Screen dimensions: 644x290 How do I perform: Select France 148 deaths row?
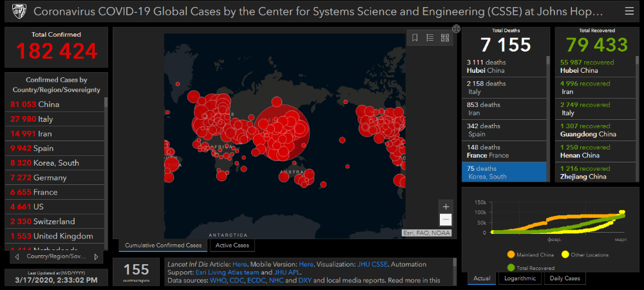[x=504, y=151]
